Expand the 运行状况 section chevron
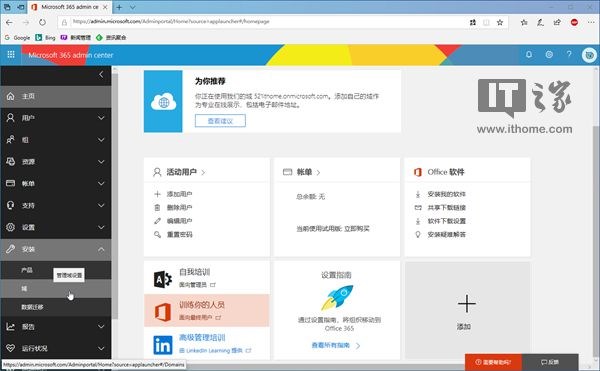The image size is (600, 371). (101, 348)
